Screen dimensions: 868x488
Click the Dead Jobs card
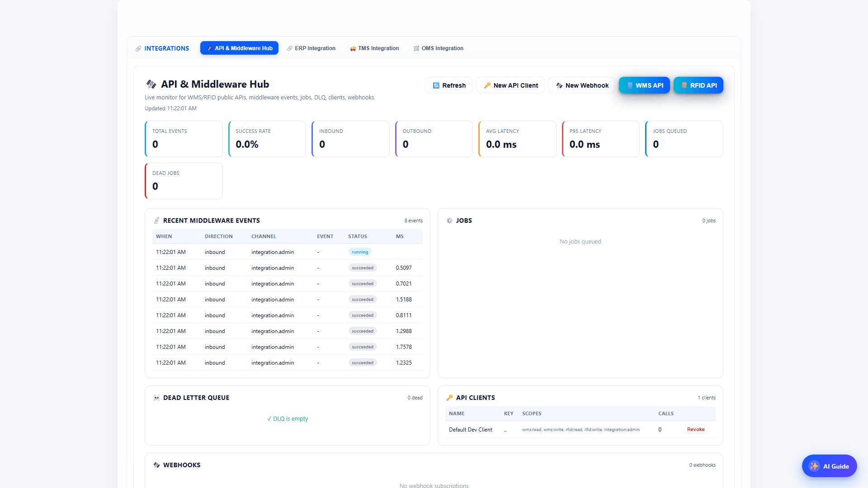(184, 181)
